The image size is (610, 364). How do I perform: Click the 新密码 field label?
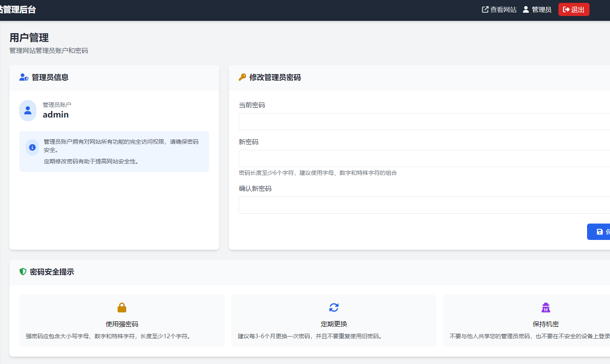point(249,142)
